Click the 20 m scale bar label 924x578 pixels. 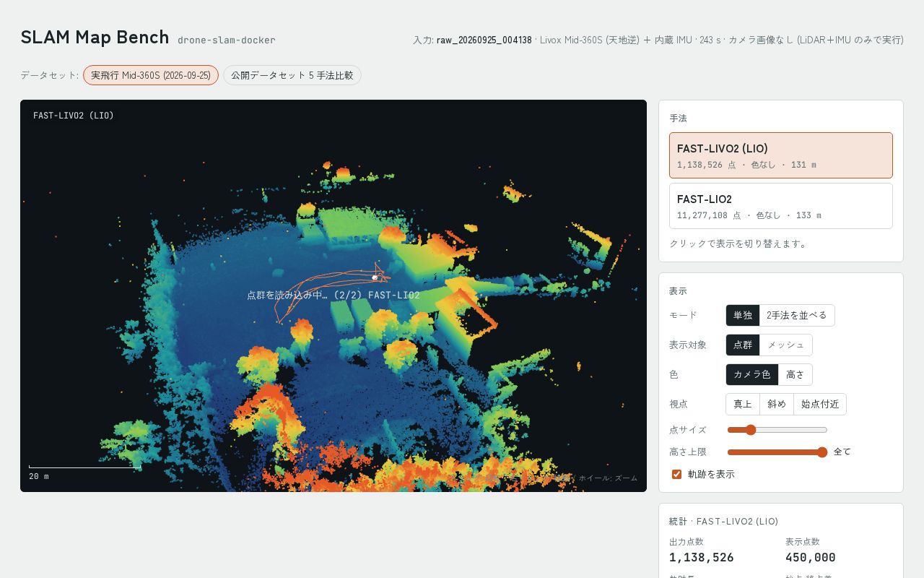click(39, 477)
